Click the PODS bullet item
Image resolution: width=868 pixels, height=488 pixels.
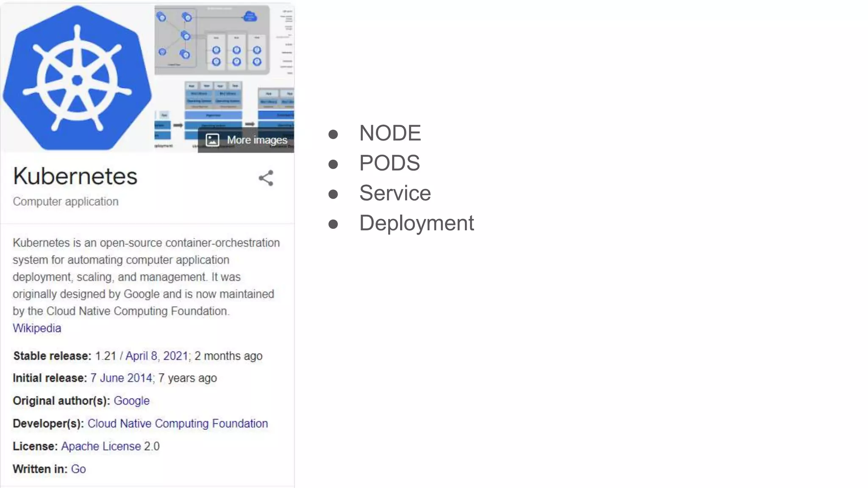coord(389,163)
